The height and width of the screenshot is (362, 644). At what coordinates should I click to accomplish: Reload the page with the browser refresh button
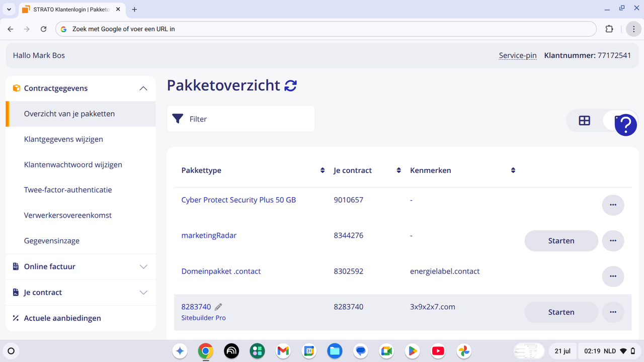click(44, 29)
